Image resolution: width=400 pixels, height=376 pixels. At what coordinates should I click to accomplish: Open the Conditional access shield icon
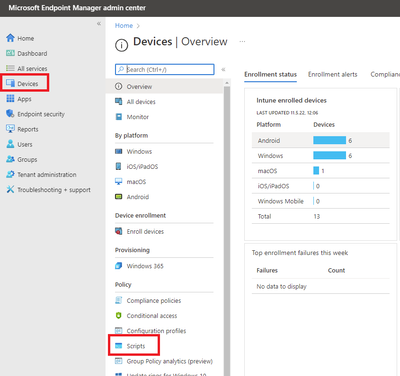118,315
